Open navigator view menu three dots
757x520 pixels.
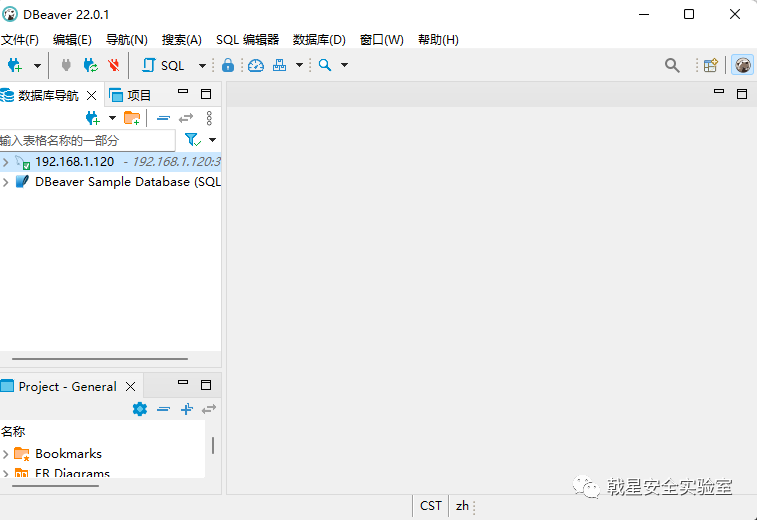click(209, 118)
